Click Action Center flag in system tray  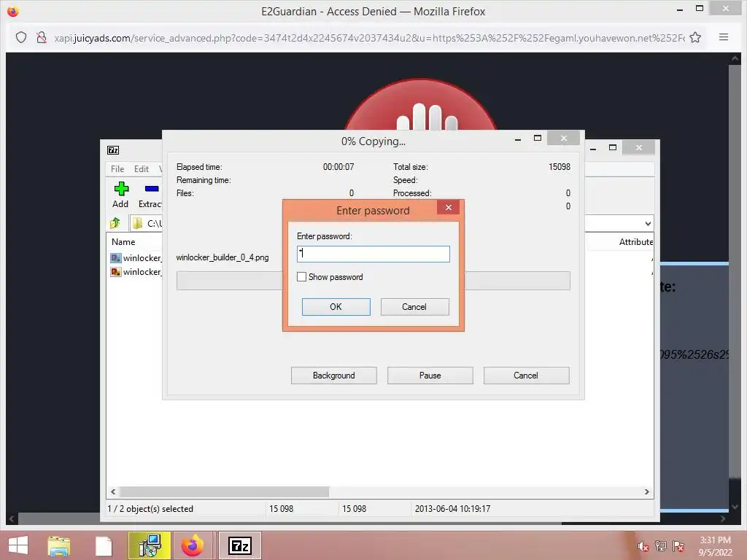click(x=678, y=546)
